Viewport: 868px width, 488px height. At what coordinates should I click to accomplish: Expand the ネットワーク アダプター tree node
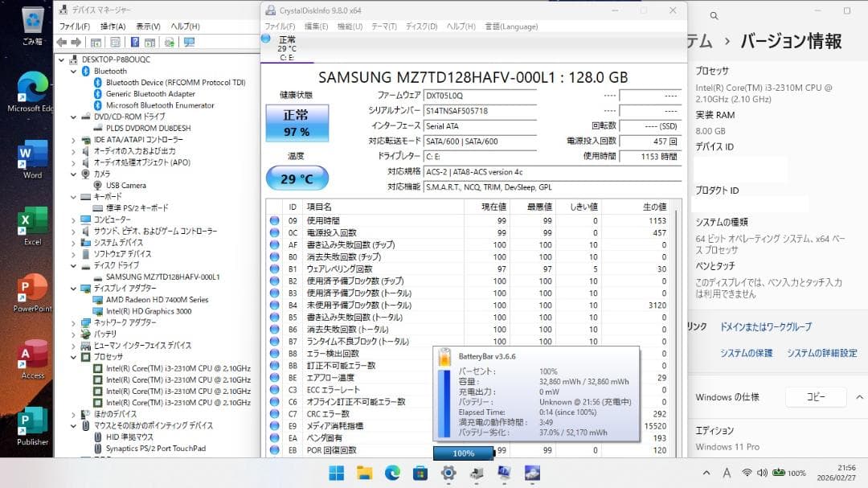[x=75, y=322]
